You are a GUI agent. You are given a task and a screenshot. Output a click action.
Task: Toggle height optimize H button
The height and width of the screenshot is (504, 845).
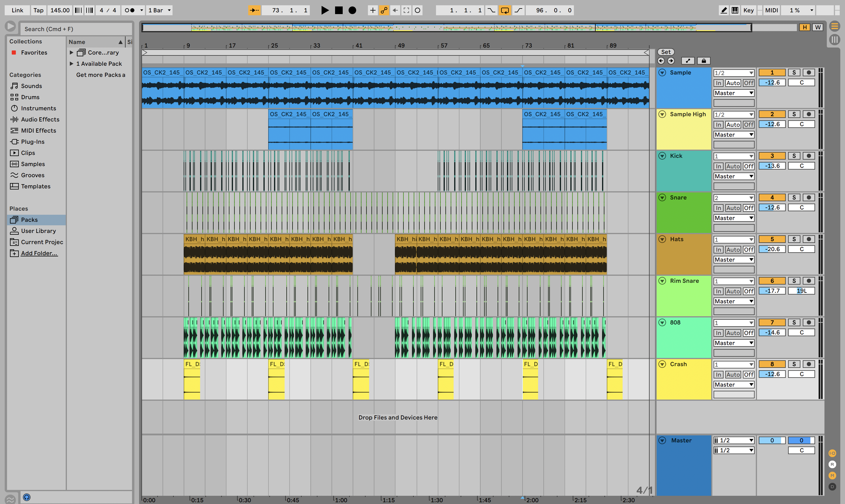point(805,27)
